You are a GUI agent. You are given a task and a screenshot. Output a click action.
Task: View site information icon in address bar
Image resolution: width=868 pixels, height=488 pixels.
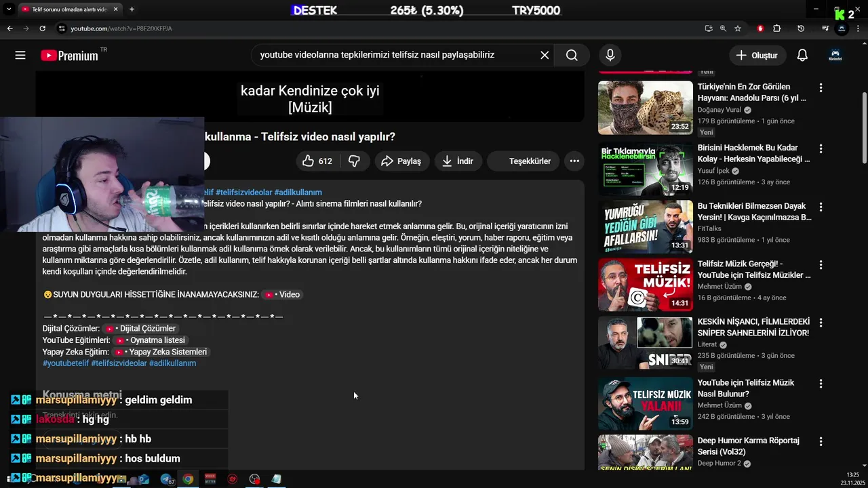[62, 28]
